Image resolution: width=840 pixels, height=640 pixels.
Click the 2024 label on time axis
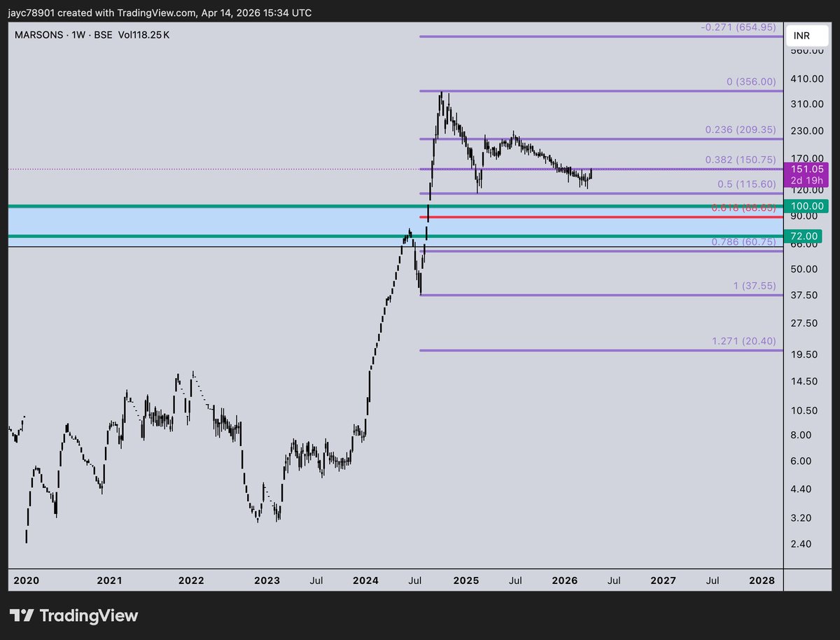365,580
